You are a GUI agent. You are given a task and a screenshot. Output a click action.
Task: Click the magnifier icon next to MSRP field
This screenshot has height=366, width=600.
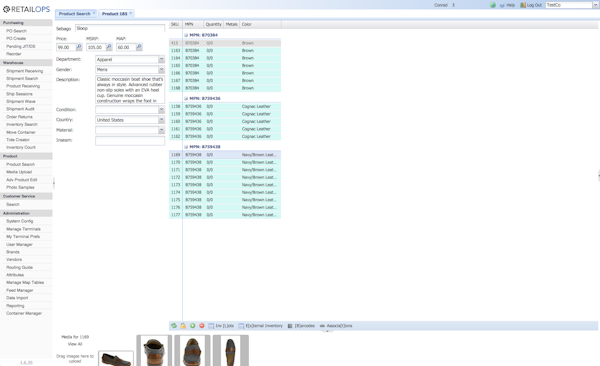(109, 47)
